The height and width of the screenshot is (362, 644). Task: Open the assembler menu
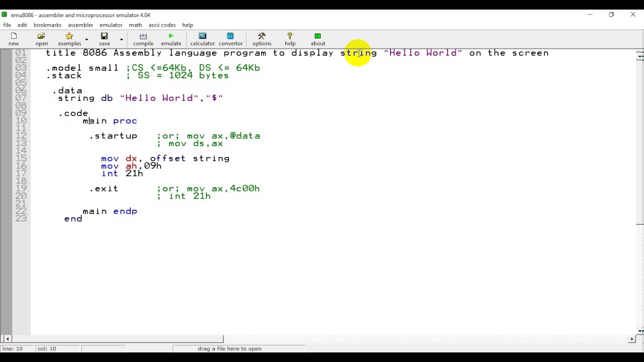(80, 25)
